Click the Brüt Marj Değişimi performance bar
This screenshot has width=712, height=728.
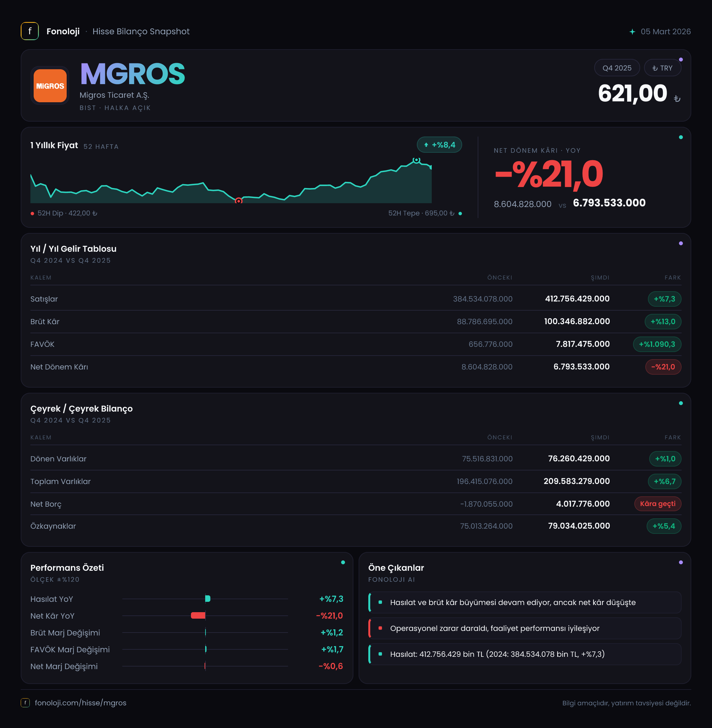(205, 632)
